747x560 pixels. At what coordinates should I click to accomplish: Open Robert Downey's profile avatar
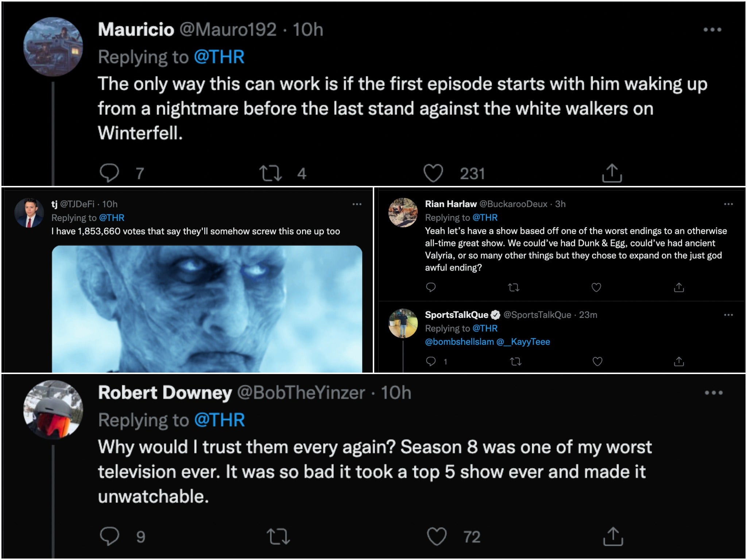click(x=53, y=410)
